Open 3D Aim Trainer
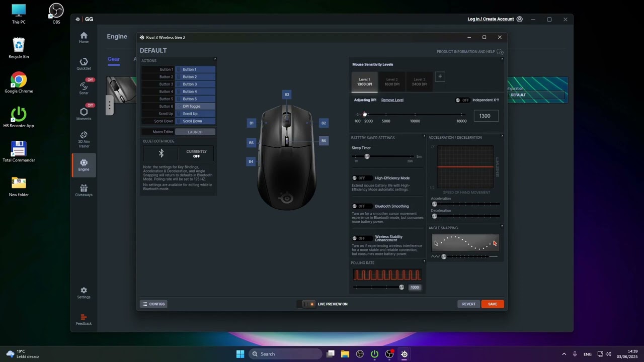The width and height of the screenshot is (644, 362). [x=84, y=139]
